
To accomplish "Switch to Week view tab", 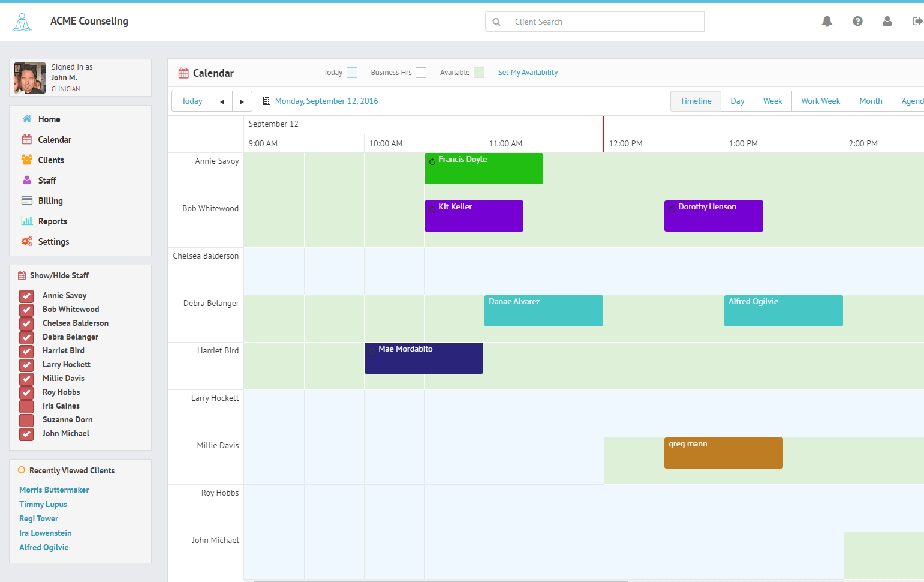I will pos(772,101).
